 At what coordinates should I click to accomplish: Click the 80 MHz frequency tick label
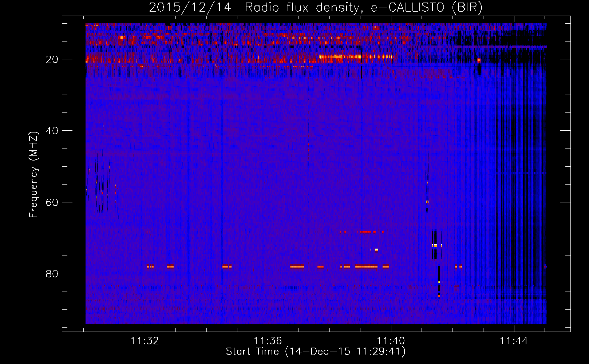click(x=52, y=274)
